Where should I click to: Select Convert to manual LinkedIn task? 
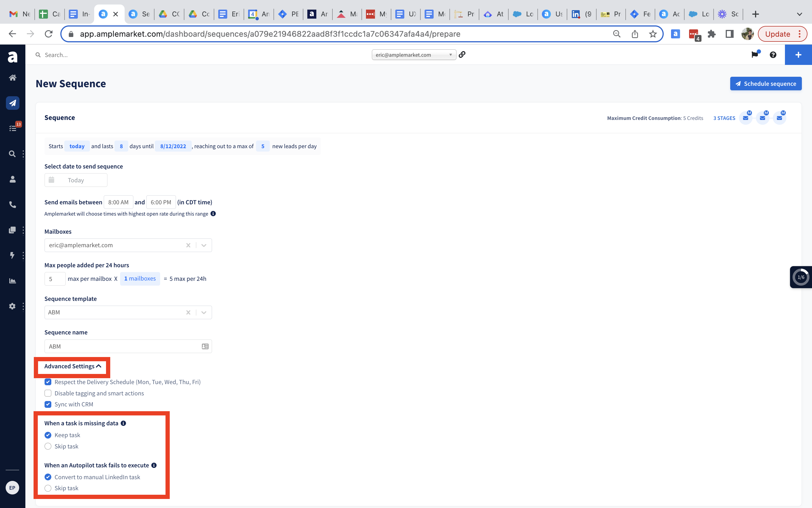pos(48,477)
